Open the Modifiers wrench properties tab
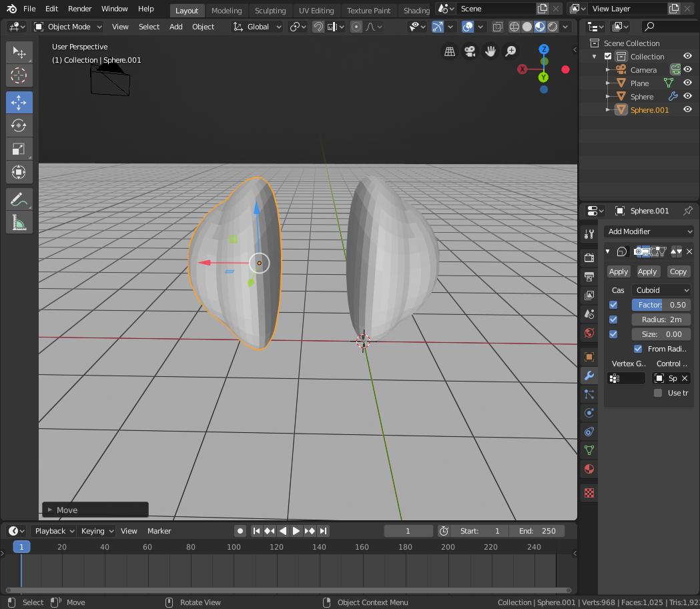Image resolution: width=700 pixels, height=609 pixels. 589,376
